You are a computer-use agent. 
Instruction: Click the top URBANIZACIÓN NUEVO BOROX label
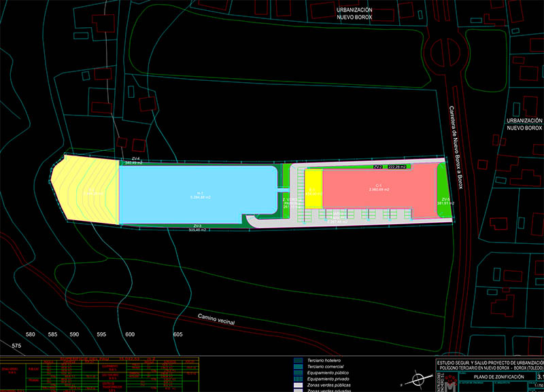click(x=354, y=14)
